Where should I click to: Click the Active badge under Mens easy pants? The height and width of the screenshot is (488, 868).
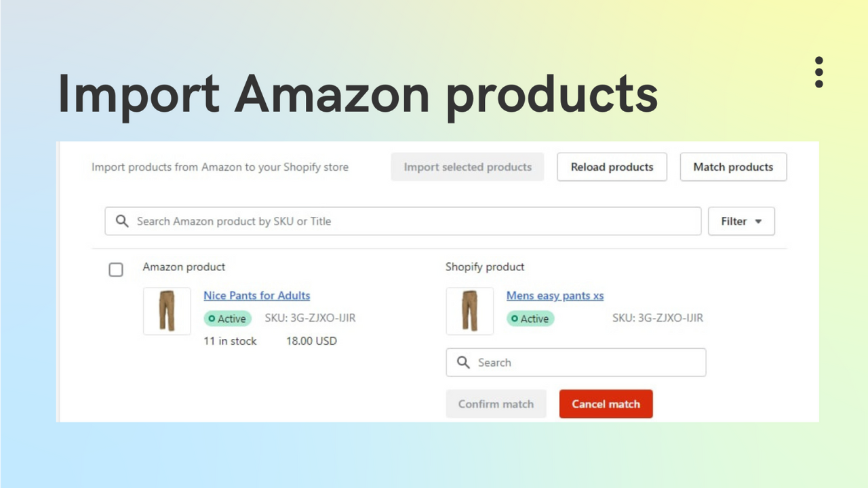pos(530,319)
